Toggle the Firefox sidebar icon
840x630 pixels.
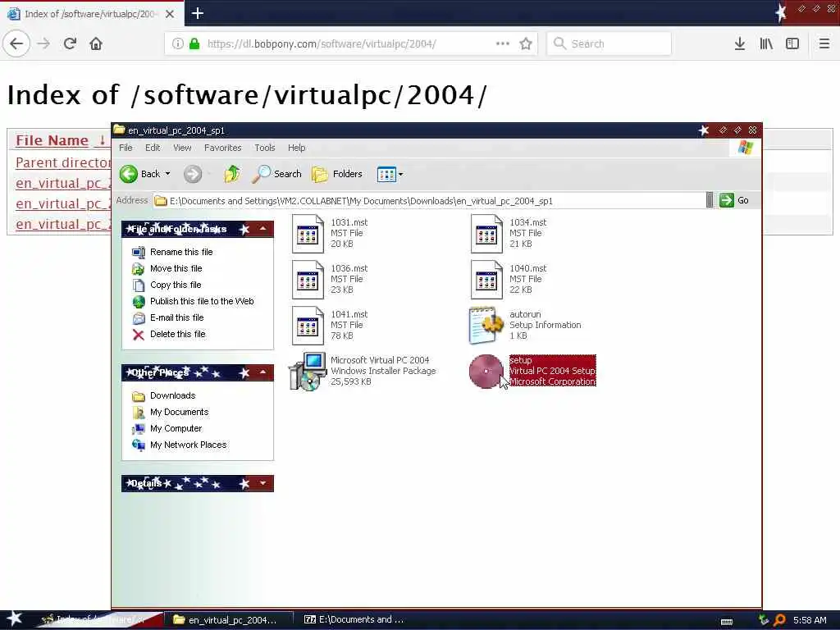(792, 43)
